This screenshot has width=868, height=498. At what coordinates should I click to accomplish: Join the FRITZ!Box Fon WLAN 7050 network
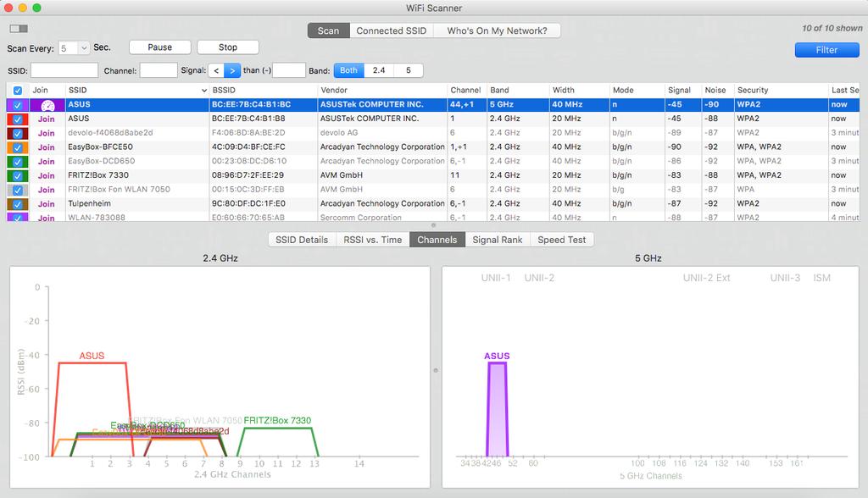(x=47, y=190)
